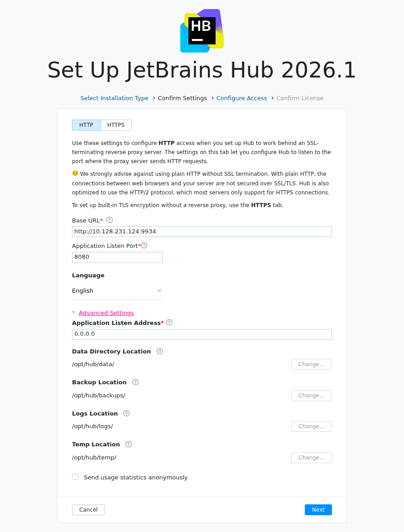Select the HTTP tab
The height and width of the screenshot is (532, 404).
(x=86, y=125)
